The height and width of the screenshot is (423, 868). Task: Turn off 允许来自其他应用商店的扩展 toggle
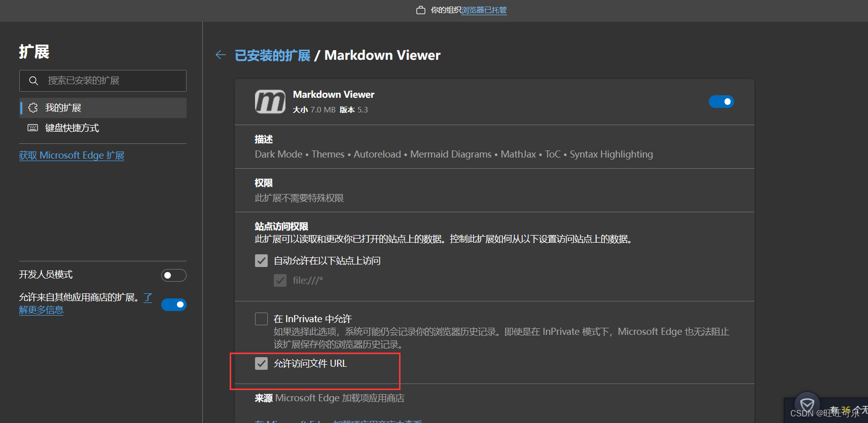pos(174,304)
